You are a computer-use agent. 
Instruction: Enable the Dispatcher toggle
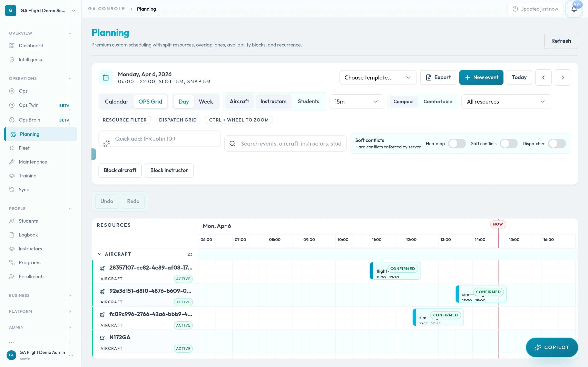tap(557, 144)
